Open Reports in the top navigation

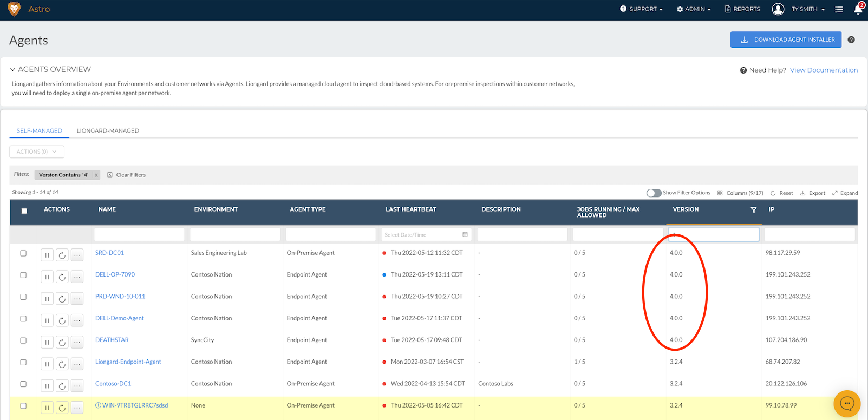click(742, 9)
